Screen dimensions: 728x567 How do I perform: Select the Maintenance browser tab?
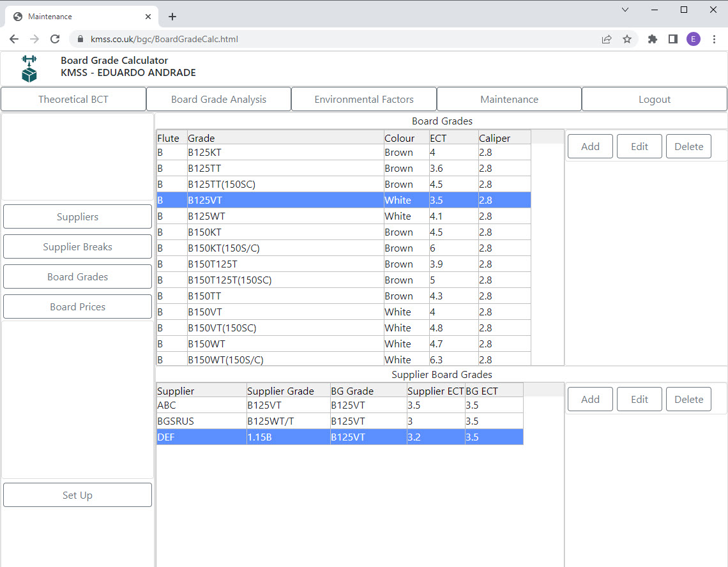(82, 17)
